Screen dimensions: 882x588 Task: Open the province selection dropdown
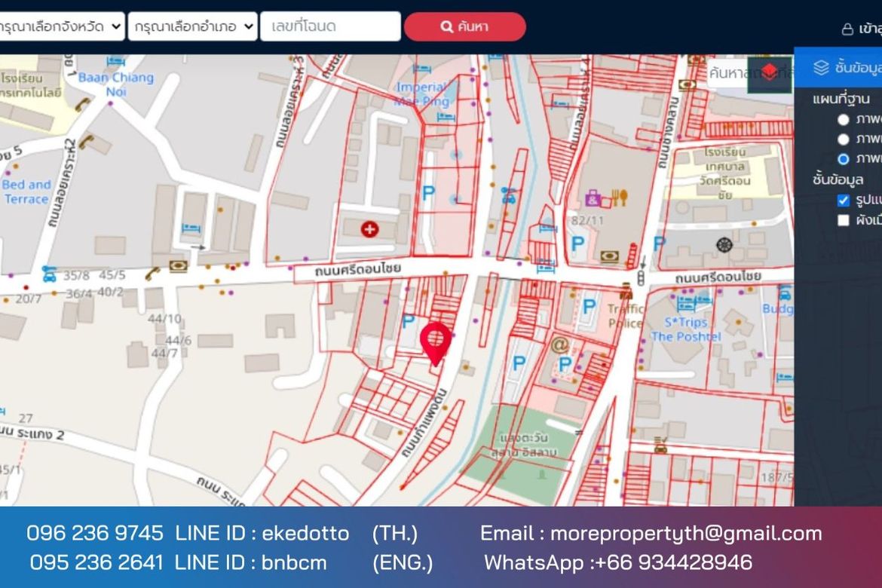pos(61,26)
